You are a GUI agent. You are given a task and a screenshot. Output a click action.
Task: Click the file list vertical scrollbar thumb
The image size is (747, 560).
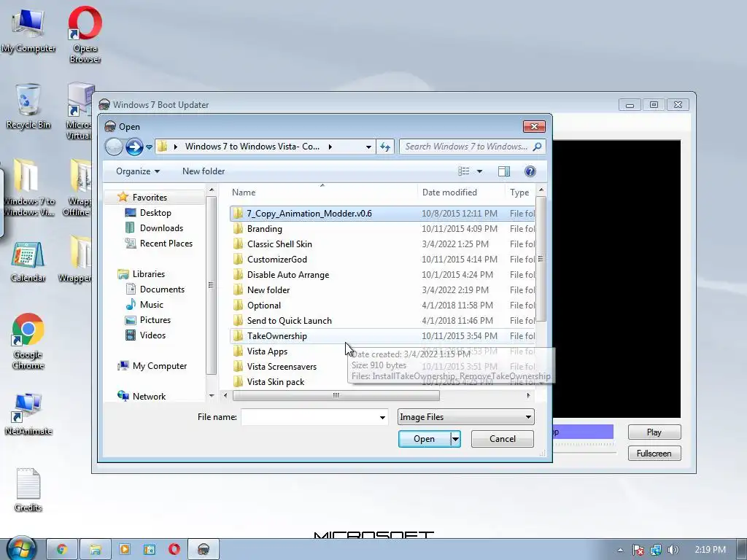point(541,259)
